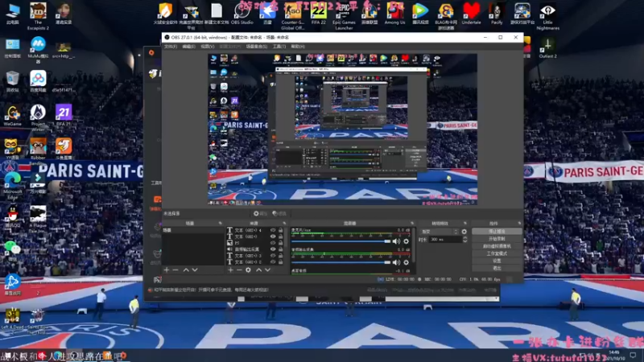Move selected scene up with arrow
This screenshot has height=362, width=644.
tap(186, 270)
